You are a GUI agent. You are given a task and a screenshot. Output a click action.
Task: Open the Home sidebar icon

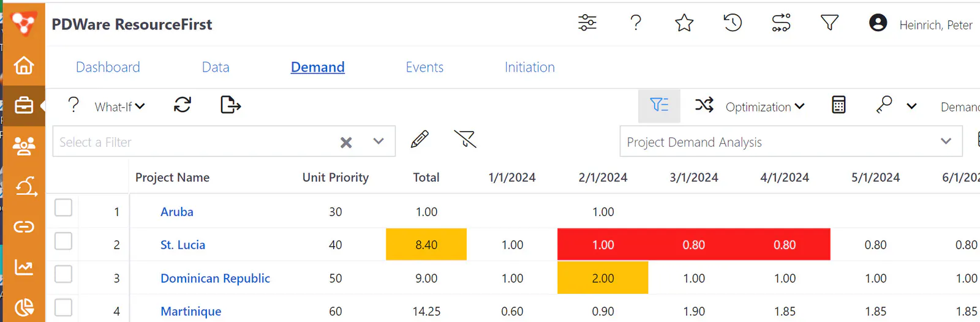24,65
